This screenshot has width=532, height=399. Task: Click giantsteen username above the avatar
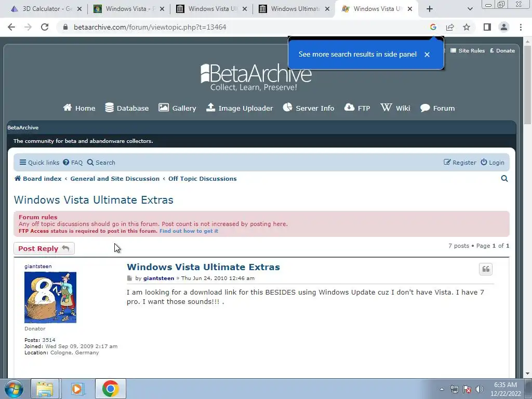tap(38, 267)
